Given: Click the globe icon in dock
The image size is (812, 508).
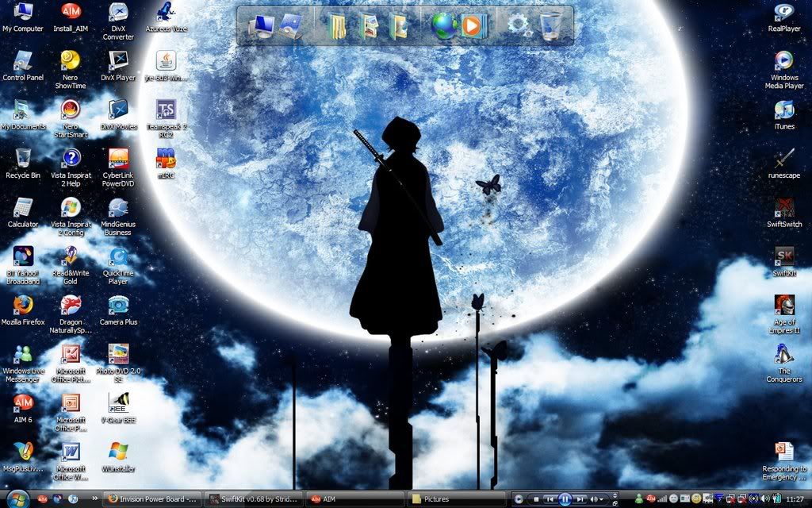Looking at the screenshot, I should (444, 26).
